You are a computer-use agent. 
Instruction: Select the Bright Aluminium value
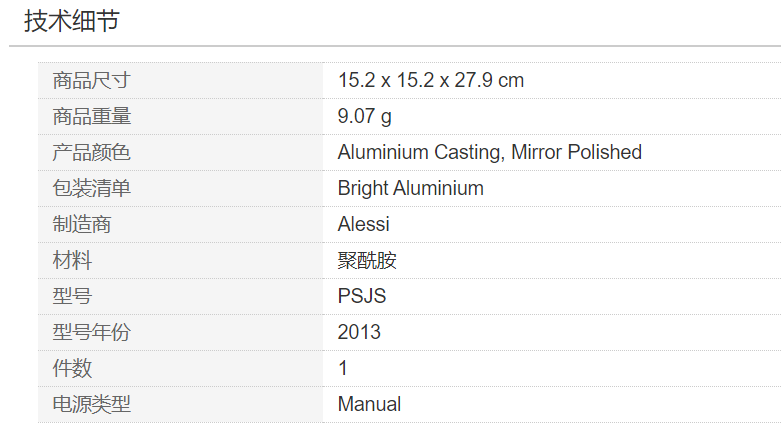pyautogui.click(x=410, y=189)
